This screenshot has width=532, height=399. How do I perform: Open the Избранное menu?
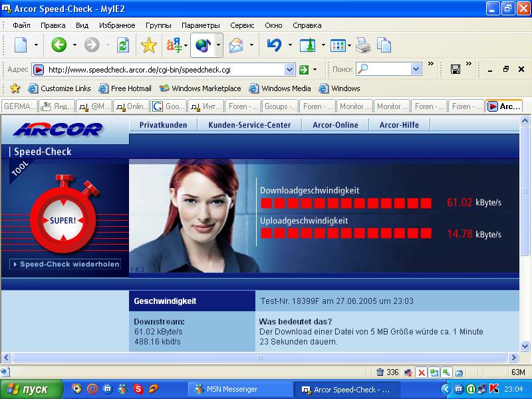pyautogui.click(x=117, y=25)
